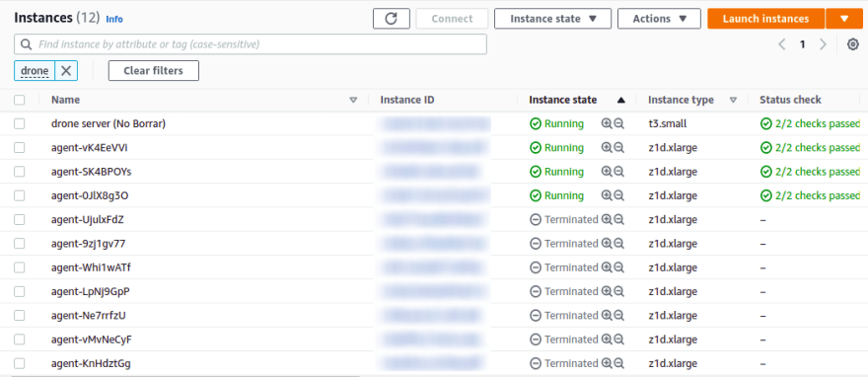868x377 pixels.
Task: Zoom-out filter icon for agent-LpNj9GpP row
Action: pos(618,291)
